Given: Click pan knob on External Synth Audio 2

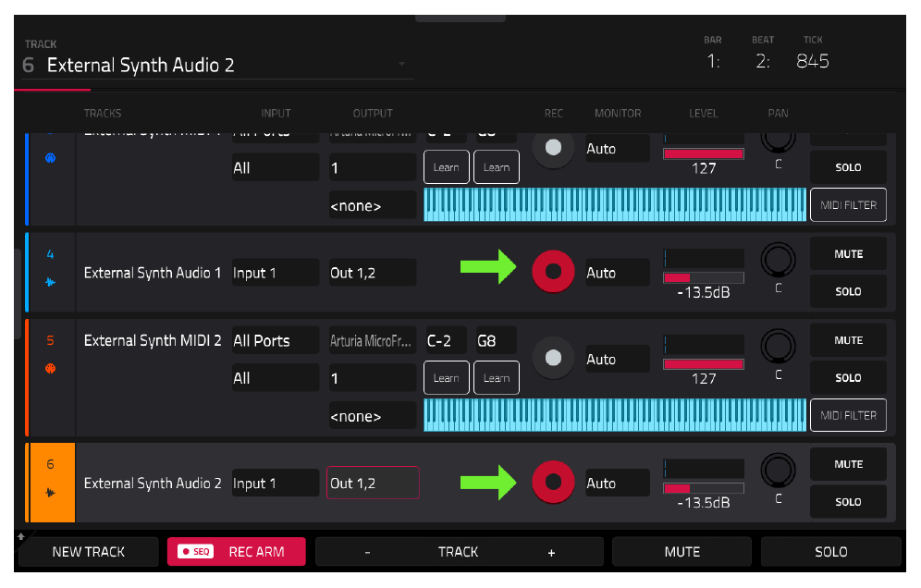Looking at the screenshot, I should [778, 470].
